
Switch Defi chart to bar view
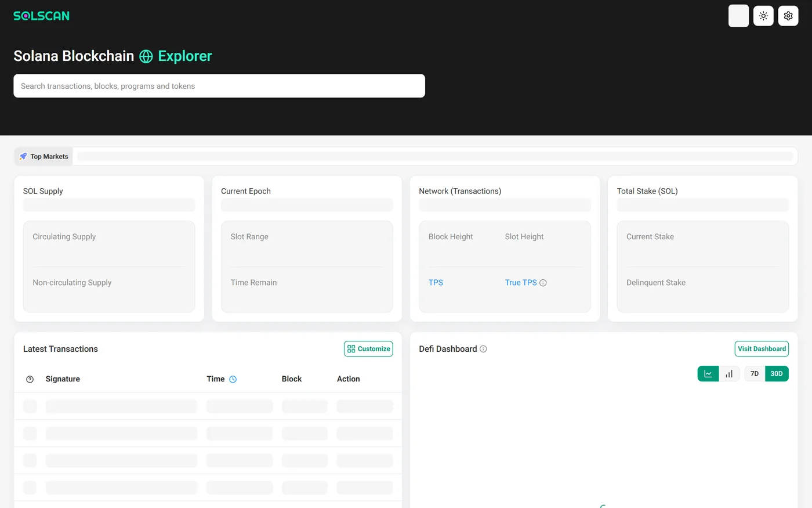729,374
